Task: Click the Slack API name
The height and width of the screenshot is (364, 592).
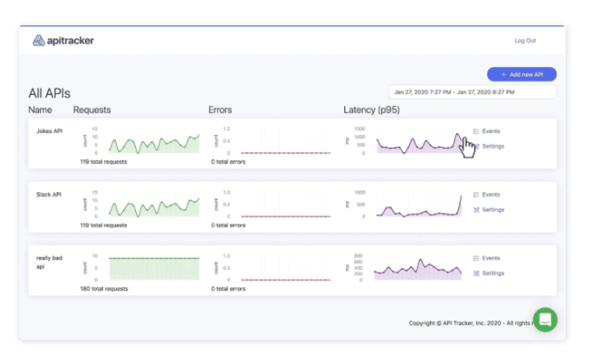Action: tap(47, 194)
